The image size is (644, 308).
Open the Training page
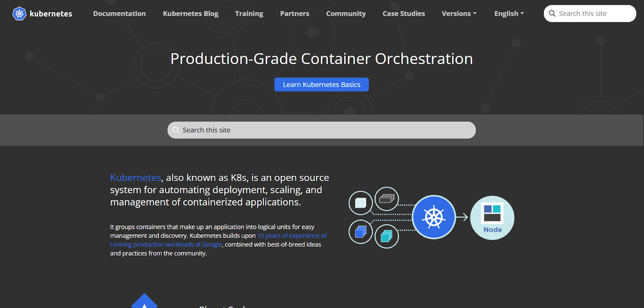coord(249,14)
